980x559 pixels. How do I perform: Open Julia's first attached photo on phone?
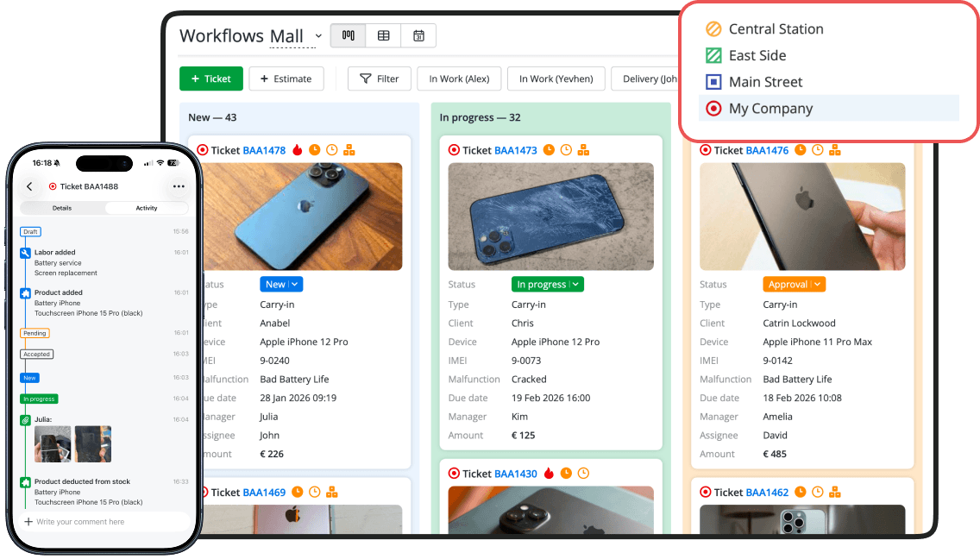53,444
